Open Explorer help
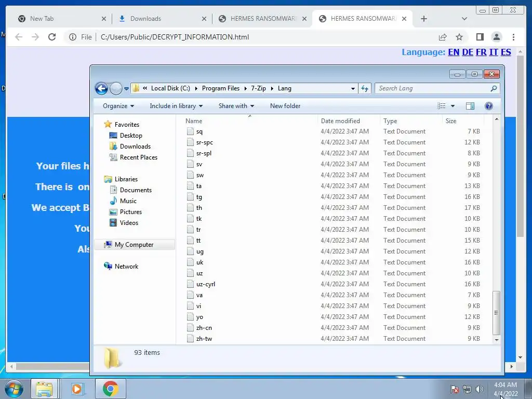The width and height of the screenshot is (532, 399). [488, 106]
